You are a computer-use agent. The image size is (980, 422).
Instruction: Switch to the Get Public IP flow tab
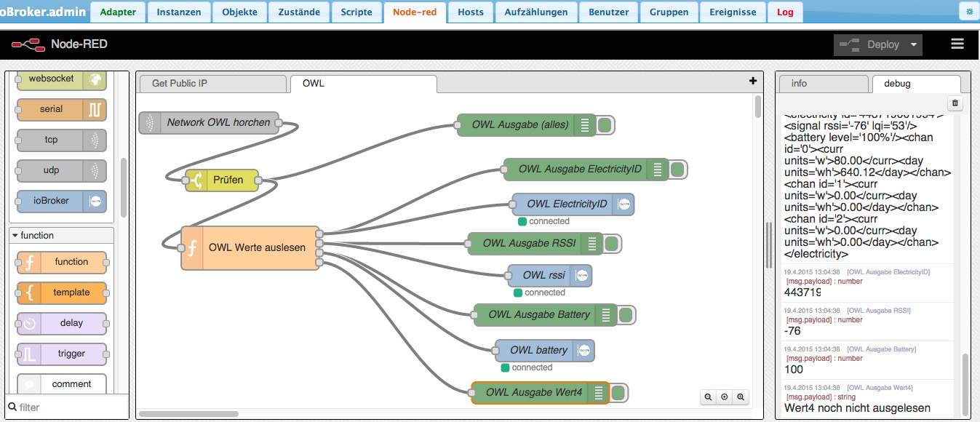click(212, 84)
